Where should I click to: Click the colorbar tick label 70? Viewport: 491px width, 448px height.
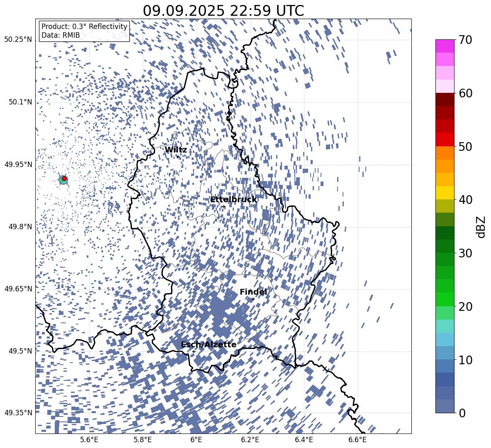pos(465,40)
